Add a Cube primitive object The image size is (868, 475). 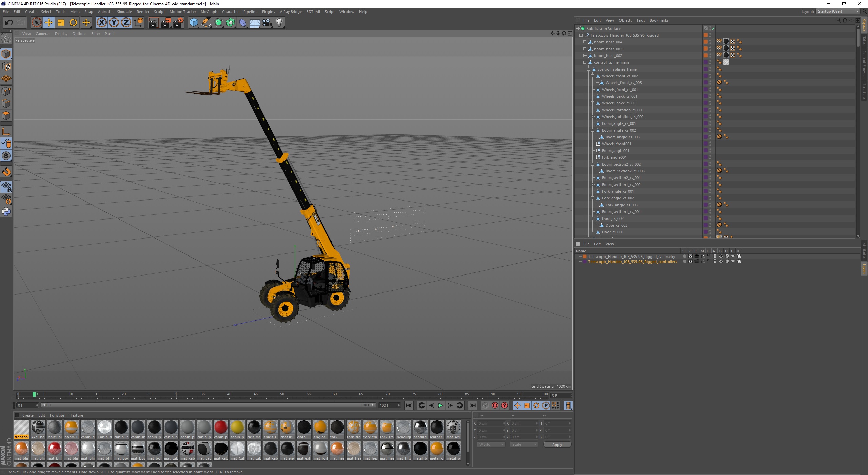(x=194, y=23)
